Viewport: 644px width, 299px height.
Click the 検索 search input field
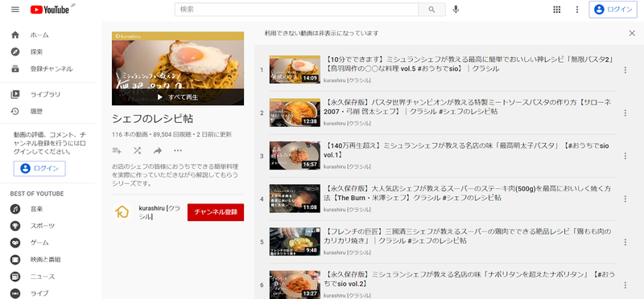(296, 10)
